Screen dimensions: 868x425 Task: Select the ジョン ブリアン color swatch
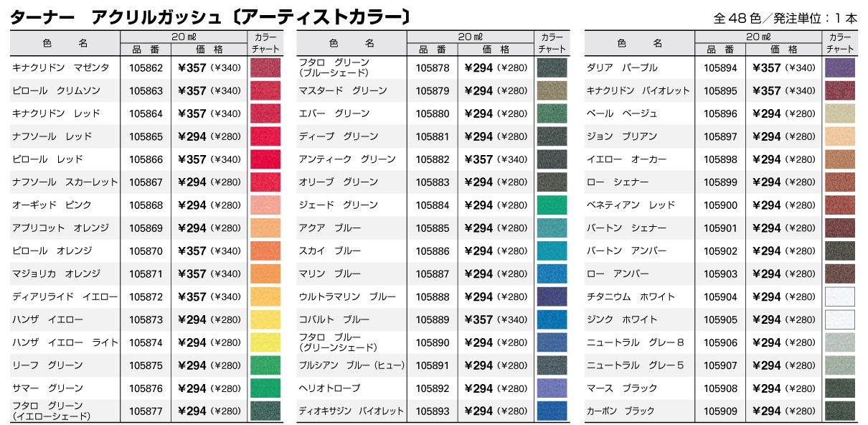pyautogui.click(x=840, y=136)
